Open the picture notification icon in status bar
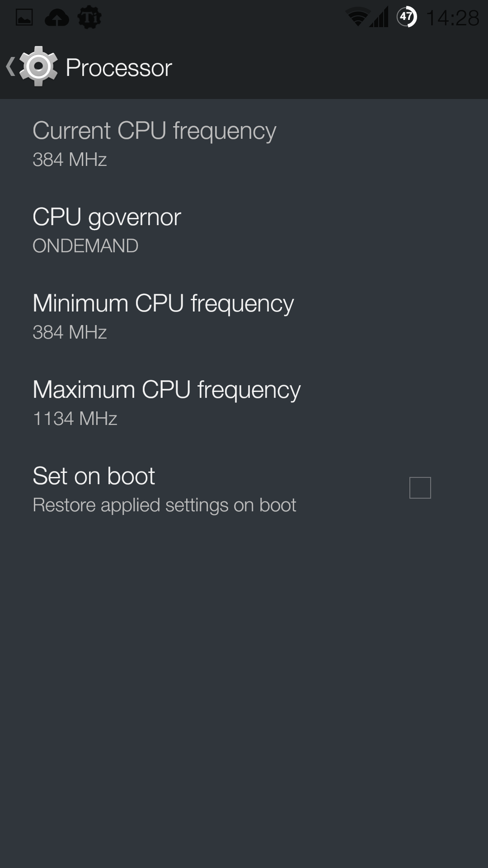Screen dimensions: 488x868 coord(24,18)
